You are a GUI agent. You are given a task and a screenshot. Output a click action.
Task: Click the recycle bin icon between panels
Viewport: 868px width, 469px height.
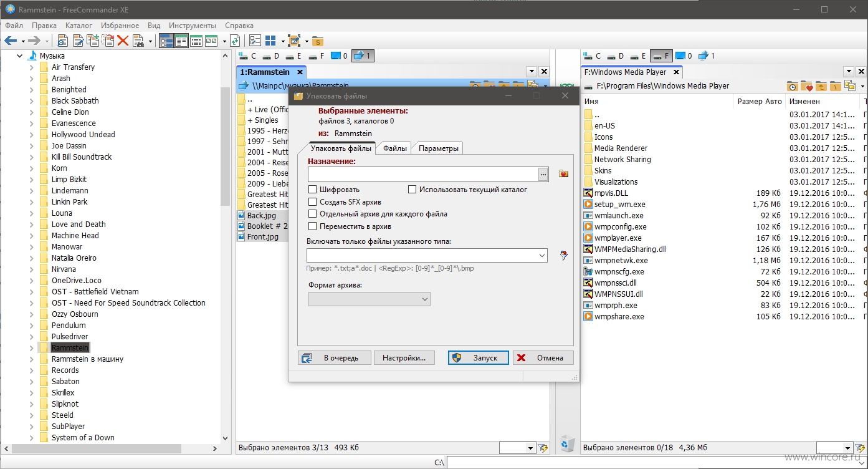coord(567,443)
